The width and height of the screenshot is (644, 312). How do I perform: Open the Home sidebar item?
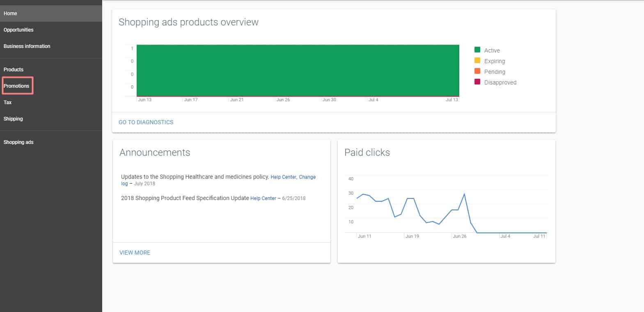pos(51,14)
